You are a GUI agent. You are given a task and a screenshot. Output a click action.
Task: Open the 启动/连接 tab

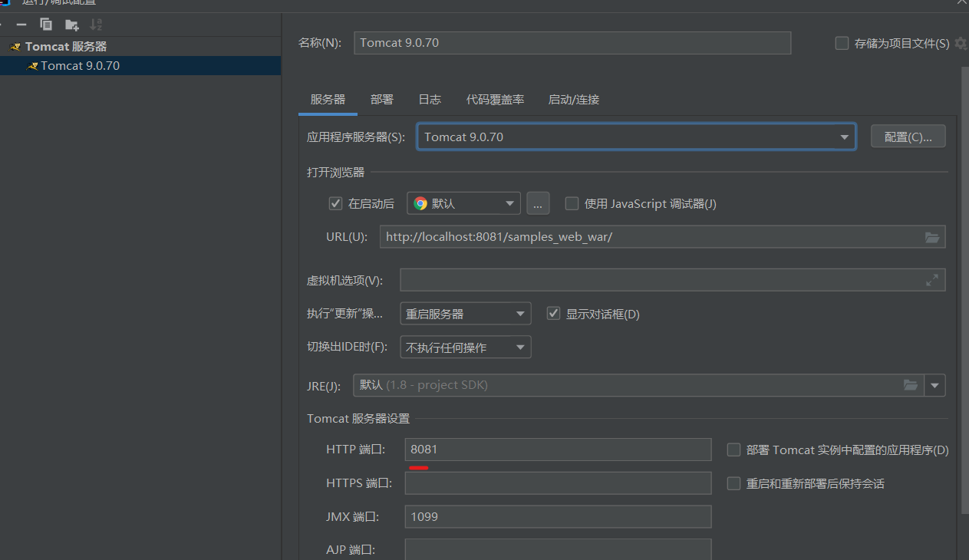(x=573, y=100)
